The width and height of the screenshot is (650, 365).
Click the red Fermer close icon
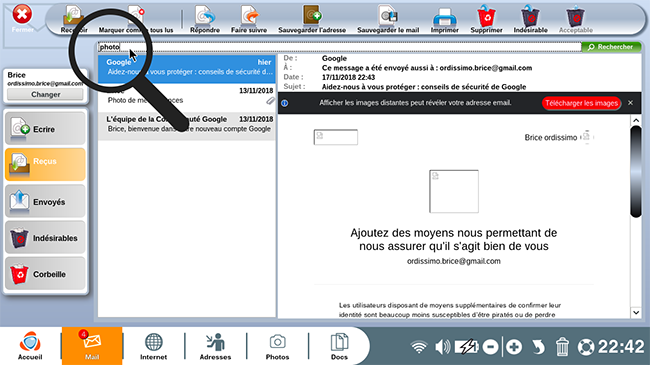tap(22, 15)
